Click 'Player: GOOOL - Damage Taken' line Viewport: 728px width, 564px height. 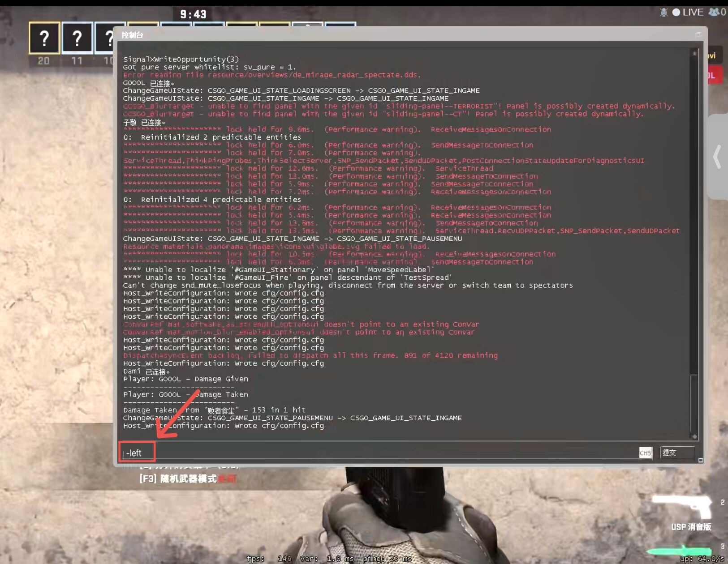click(x=185, y=394)
